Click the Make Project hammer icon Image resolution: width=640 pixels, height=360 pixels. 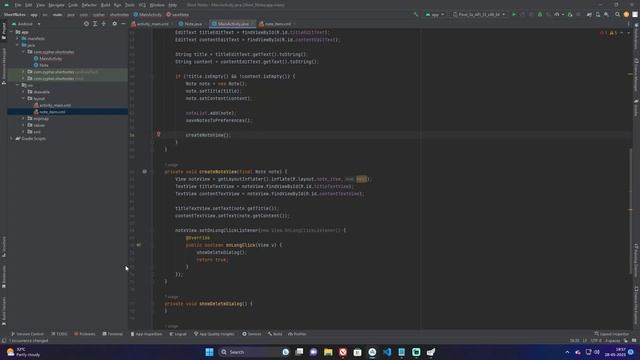pyautogui.click(x=416, y=14)
